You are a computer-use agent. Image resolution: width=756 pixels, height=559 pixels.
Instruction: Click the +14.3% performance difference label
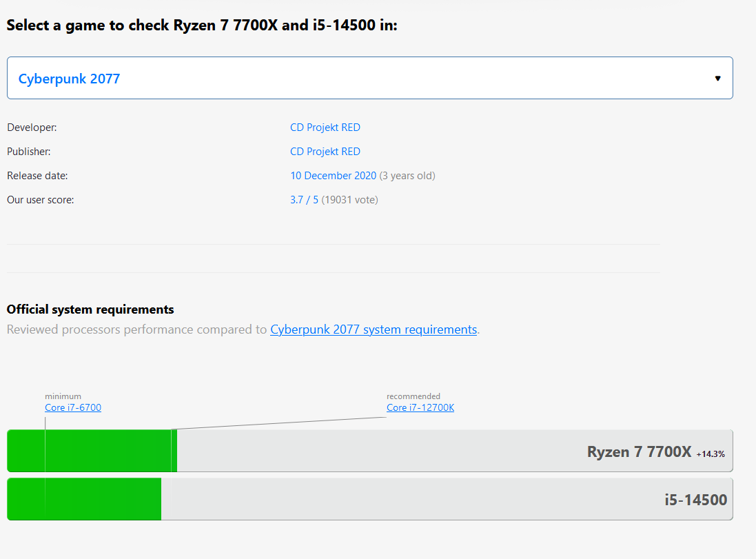710,454
